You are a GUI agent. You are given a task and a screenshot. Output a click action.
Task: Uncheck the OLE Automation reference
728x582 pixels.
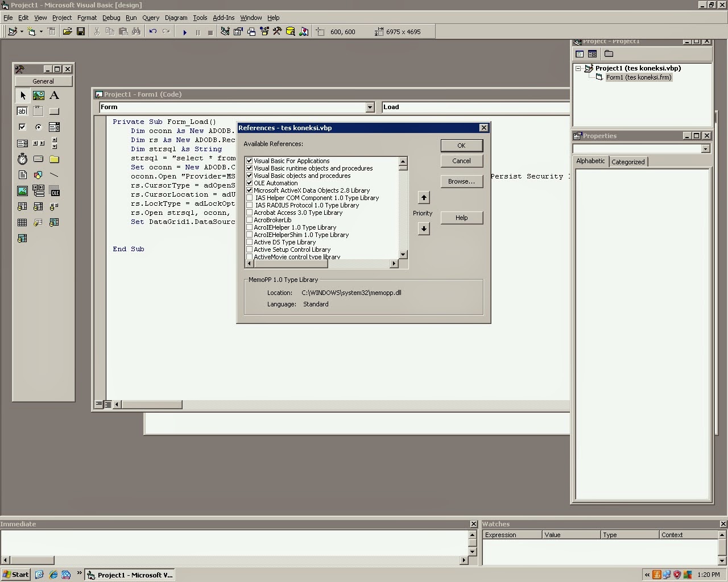(x=249, y=183)
